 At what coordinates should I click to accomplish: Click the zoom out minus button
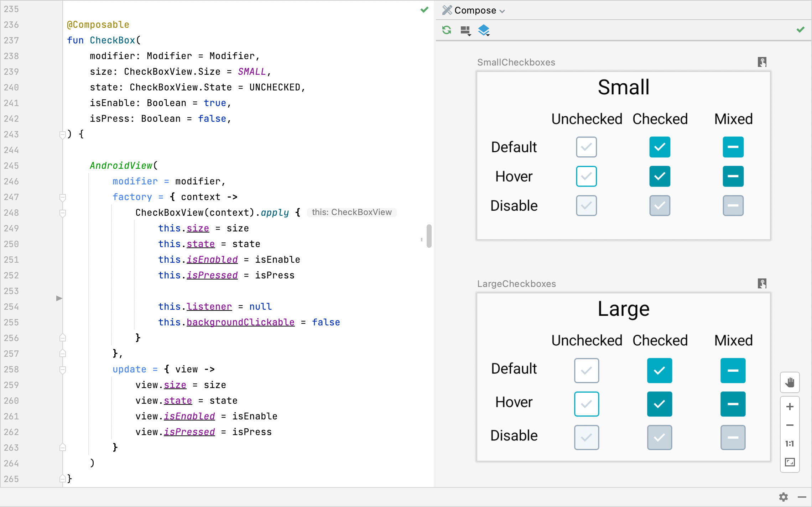790,425
